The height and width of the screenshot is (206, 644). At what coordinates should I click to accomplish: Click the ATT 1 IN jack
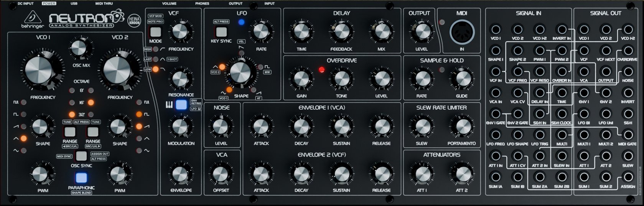(496, 156)
